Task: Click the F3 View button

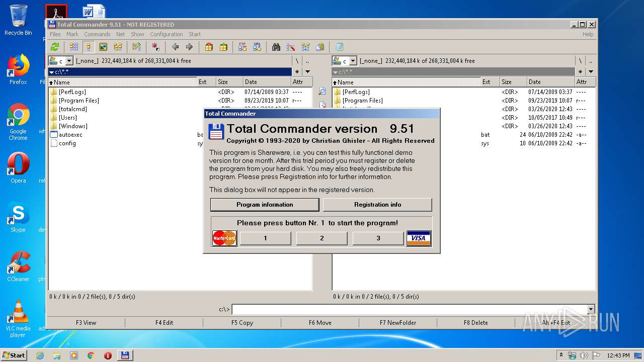Action: pos(86,323)
